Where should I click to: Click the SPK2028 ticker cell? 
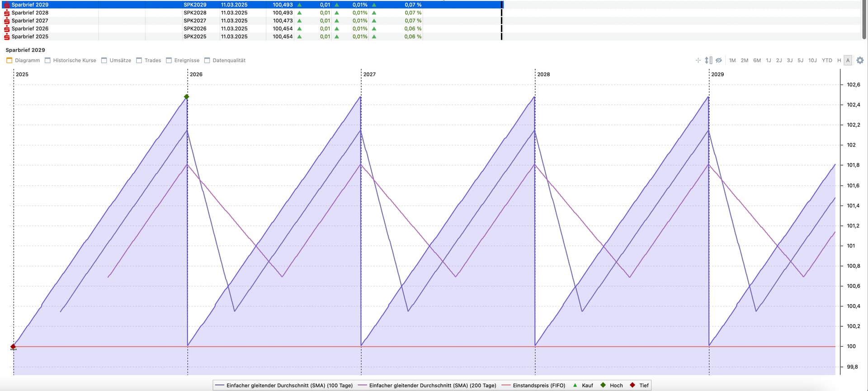tap(195, 13)
